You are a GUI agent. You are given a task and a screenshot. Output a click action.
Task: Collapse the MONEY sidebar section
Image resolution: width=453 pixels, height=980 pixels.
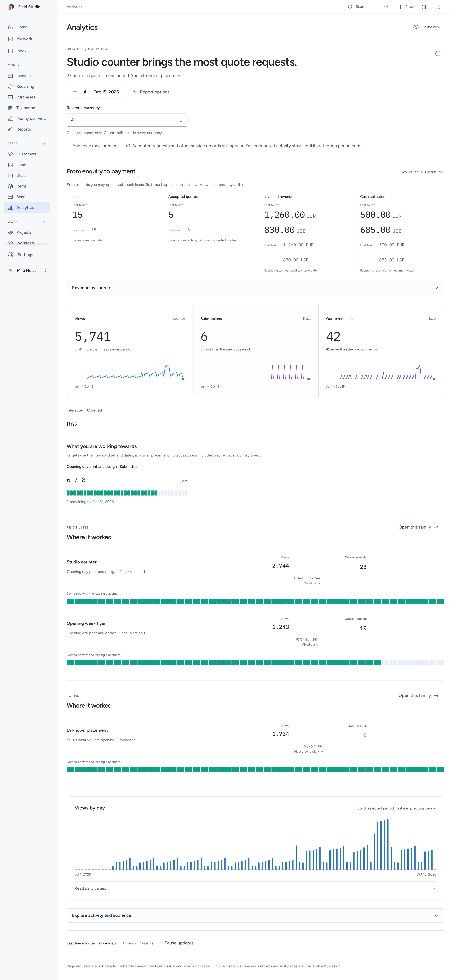click(45, 65)
